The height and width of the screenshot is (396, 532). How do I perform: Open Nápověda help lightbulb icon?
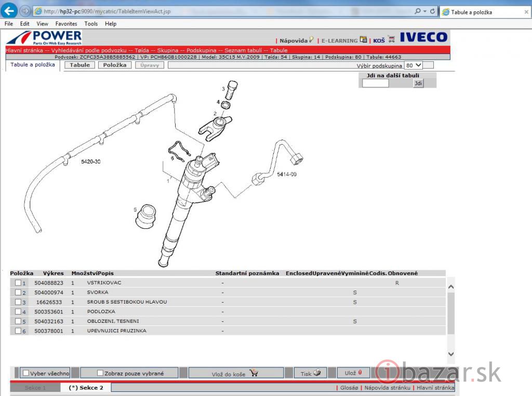(x=311, y=39)
